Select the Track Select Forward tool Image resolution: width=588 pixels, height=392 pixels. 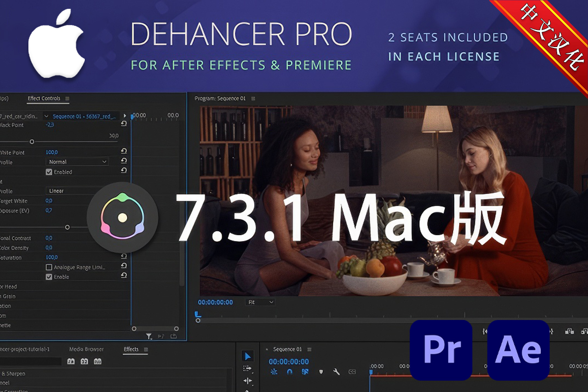click(x=247, y=368)
